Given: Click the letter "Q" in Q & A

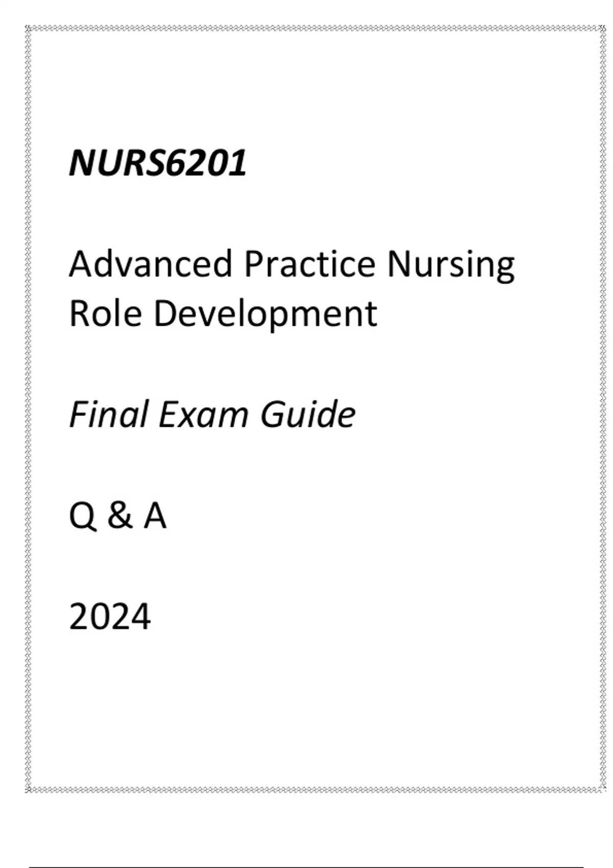Looking at the screenshot, I should tap(82, 516).
